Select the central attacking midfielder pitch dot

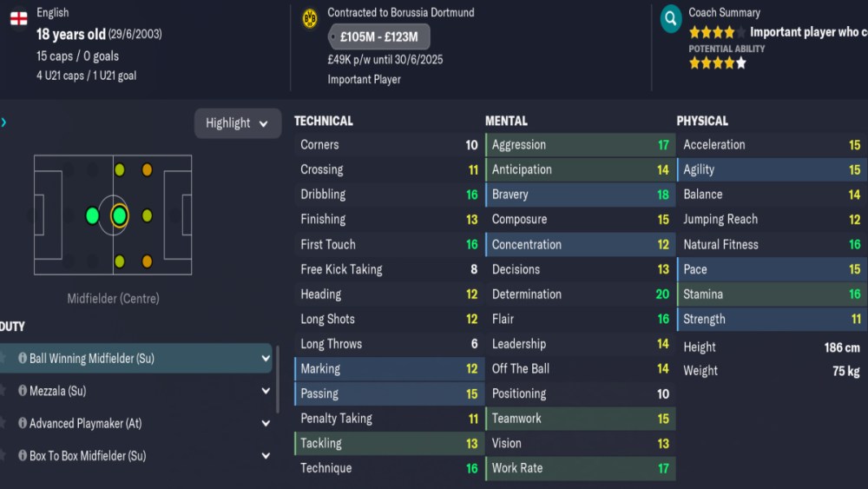147,215
